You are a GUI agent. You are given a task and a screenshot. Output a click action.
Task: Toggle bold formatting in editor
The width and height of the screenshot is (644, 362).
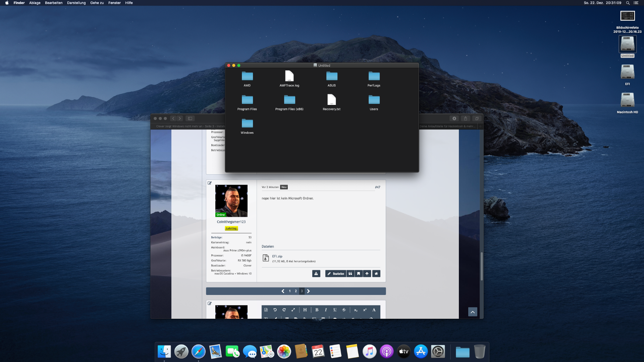(317, 310)
